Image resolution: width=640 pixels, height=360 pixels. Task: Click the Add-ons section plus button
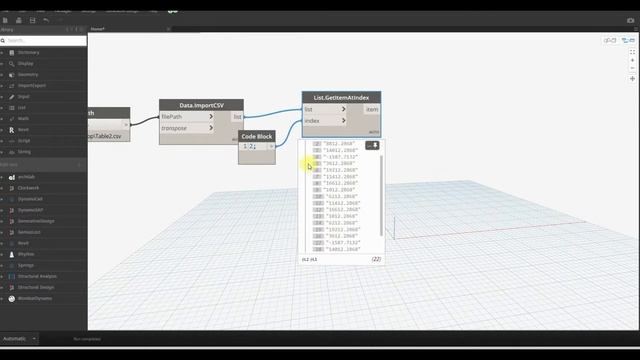[x=80, y=164]
